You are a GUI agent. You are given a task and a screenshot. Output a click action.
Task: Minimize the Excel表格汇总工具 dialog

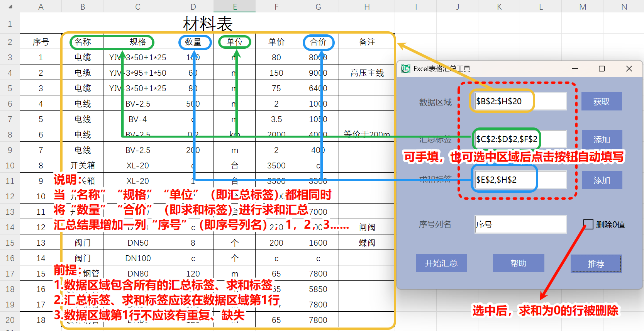coord(575,69)
